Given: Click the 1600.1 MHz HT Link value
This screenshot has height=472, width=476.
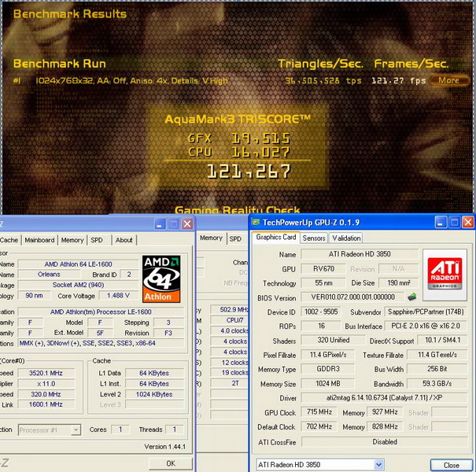Looking at the screenshot, I should [46, 404].
